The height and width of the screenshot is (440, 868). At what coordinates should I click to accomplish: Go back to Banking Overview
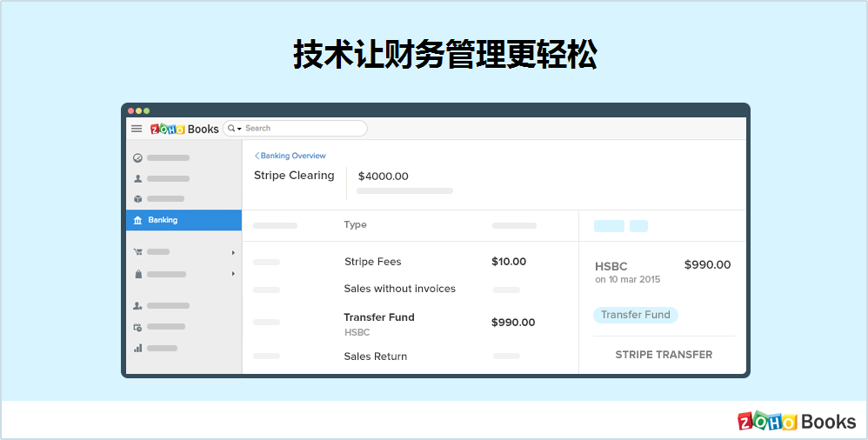(x=290, y=156)
